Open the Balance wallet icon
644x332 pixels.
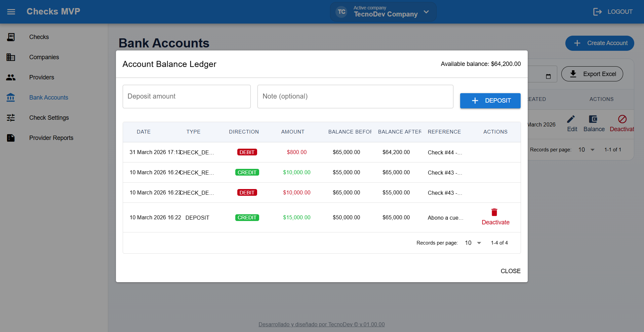(x=593, y=119)
